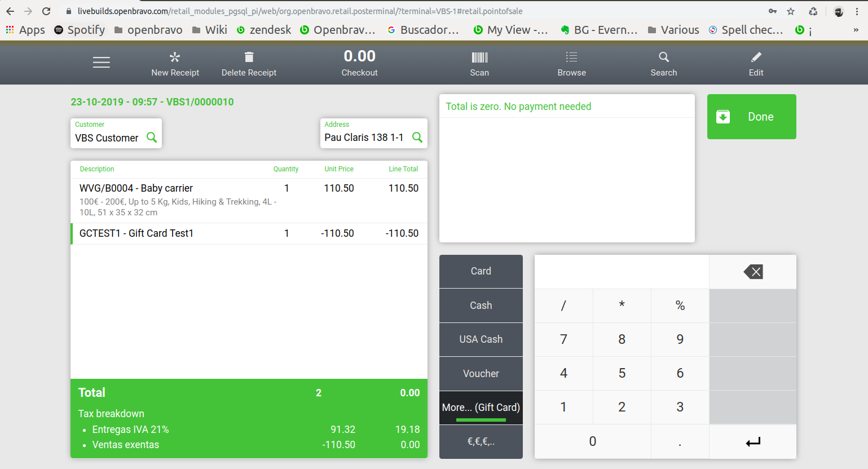Click the Delete Receipt trash icon
Screen dimensions: 868x469
pos(249,57)
